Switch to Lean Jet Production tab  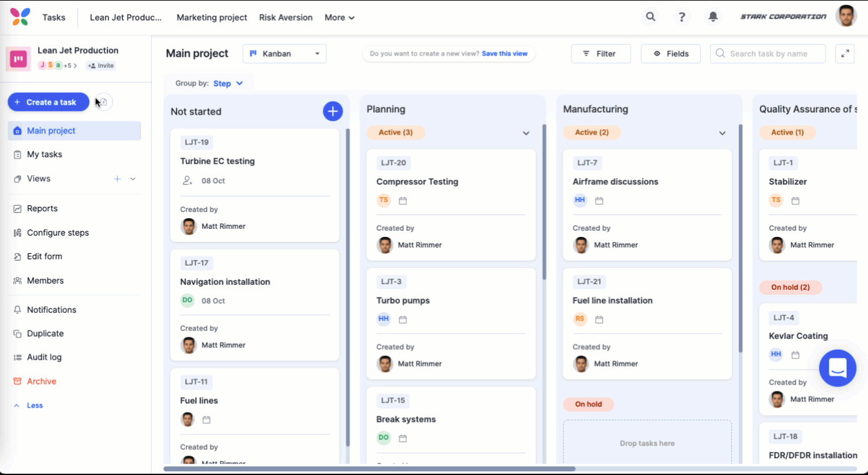126,17
